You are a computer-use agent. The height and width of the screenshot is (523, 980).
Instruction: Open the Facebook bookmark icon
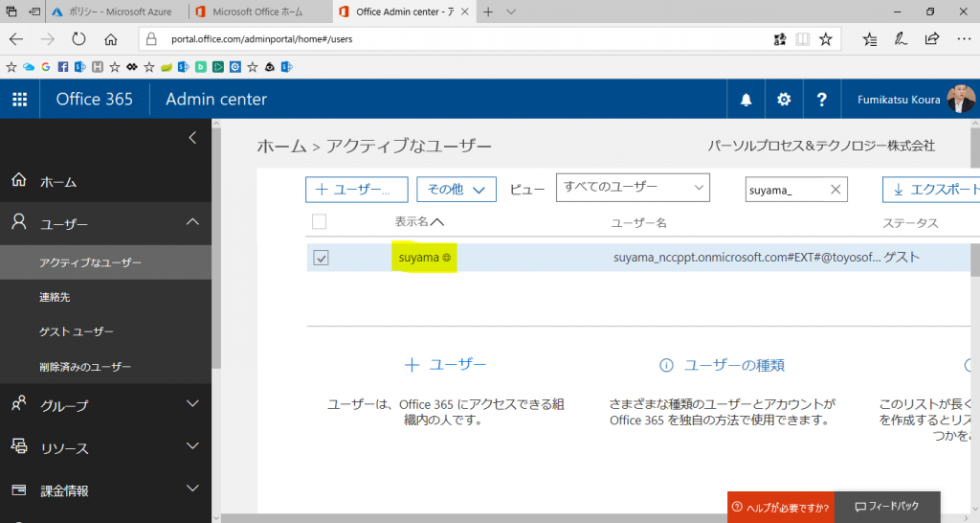pyautogui.click(x=63, y=67)
